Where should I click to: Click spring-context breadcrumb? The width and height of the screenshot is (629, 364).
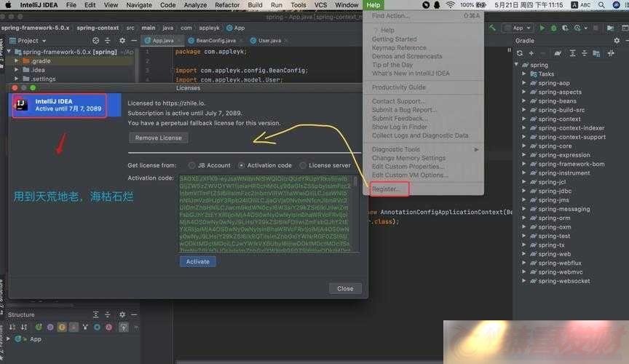point(98,28)
